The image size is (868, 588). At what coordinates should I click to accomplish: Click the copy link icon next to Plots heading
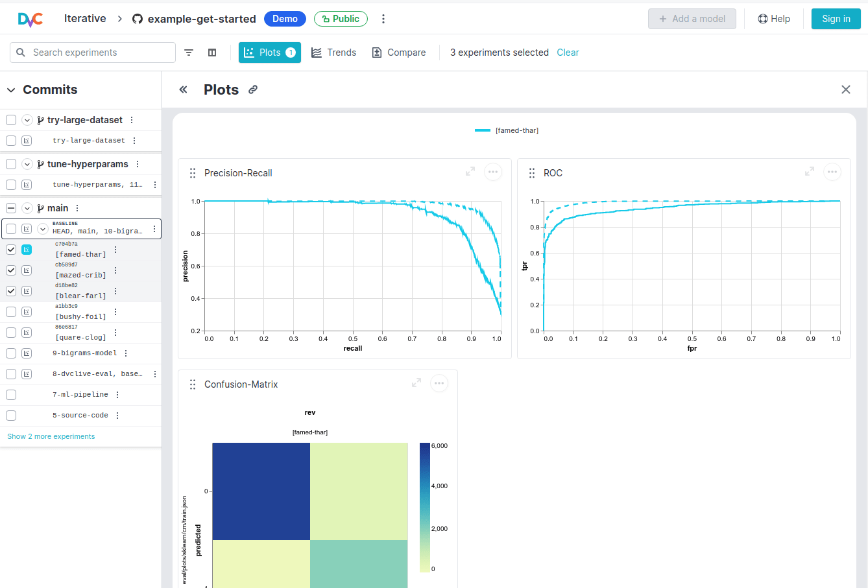pos(252,89)
